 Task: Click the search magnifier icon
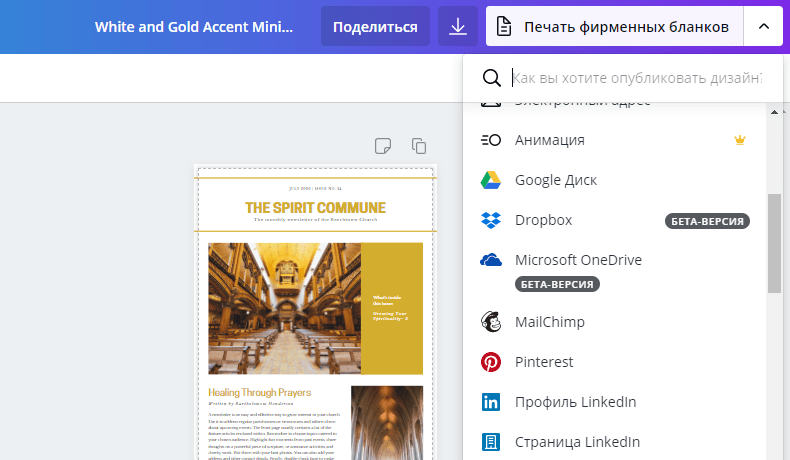(x=491, y=78)
